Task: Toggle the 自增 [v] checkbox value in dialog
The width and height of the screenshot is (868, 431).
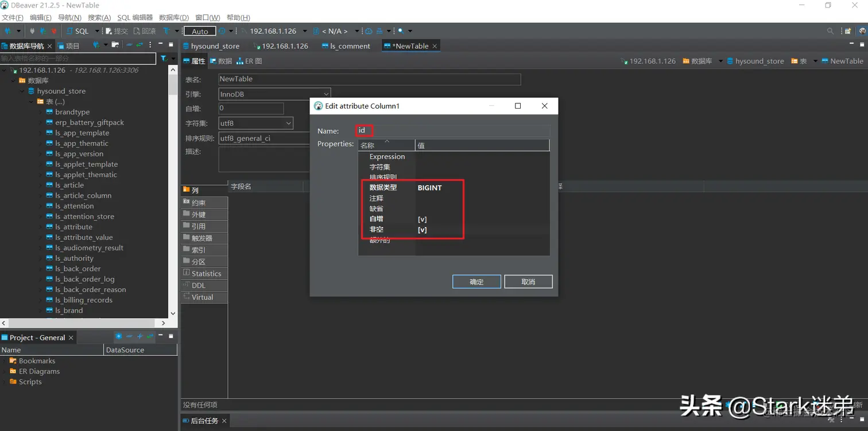Action: click(422, 220)
